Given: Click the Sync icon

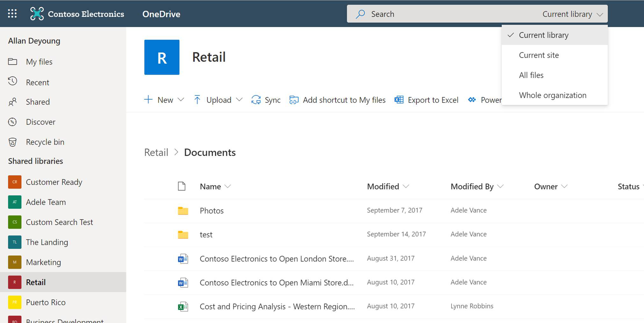Looking at the screenshot, I should tap(256, 100).
